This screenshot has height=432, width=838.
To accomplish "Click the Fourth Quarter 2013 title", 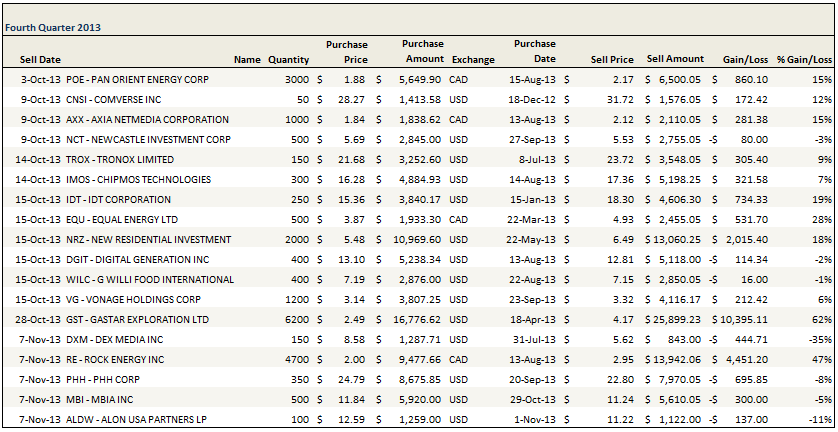I will coord(52,28).
